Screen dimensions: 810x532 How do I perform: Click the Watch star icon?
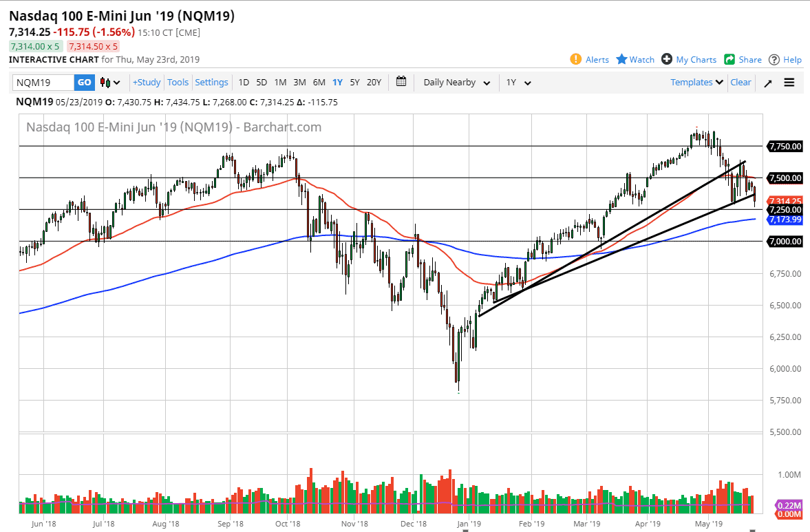[x=621, y=59]
